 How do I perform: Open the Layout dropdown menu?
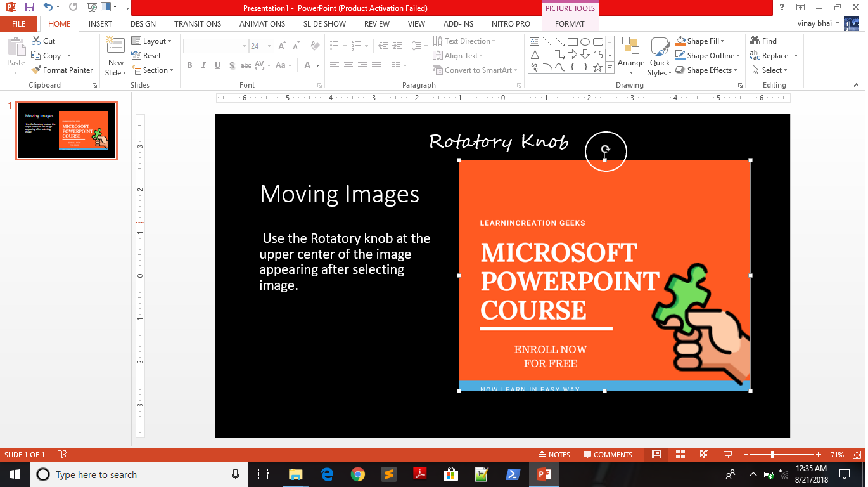point(152,41)
